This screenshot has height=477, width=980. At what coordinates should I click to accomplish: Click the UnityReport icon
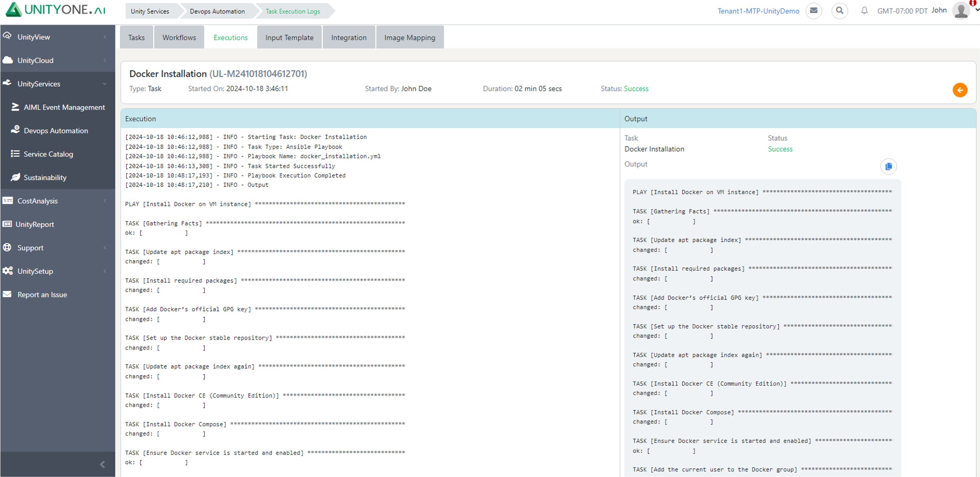pyautogui.click(x=7, y=224)
